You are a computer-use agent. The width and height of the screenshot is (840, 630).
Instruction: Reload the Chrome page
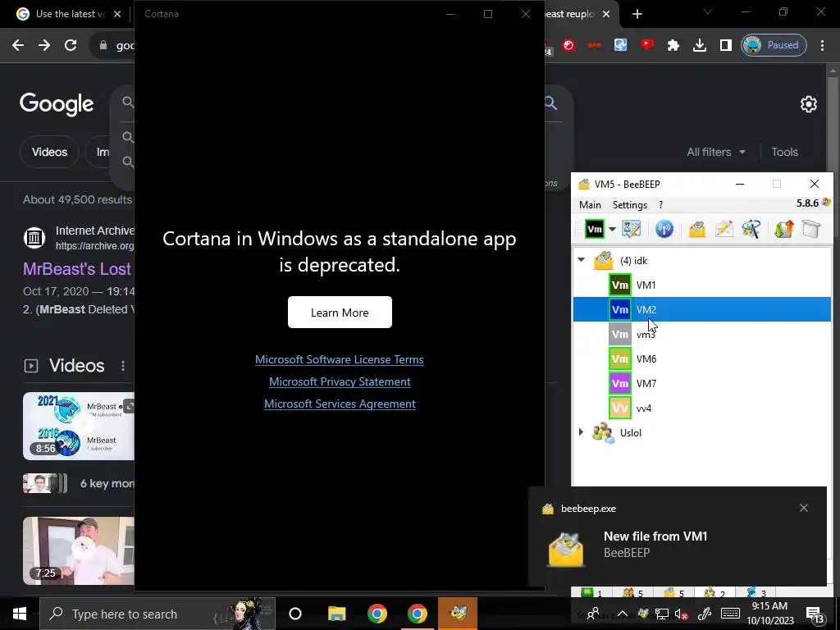click(71, 45)
